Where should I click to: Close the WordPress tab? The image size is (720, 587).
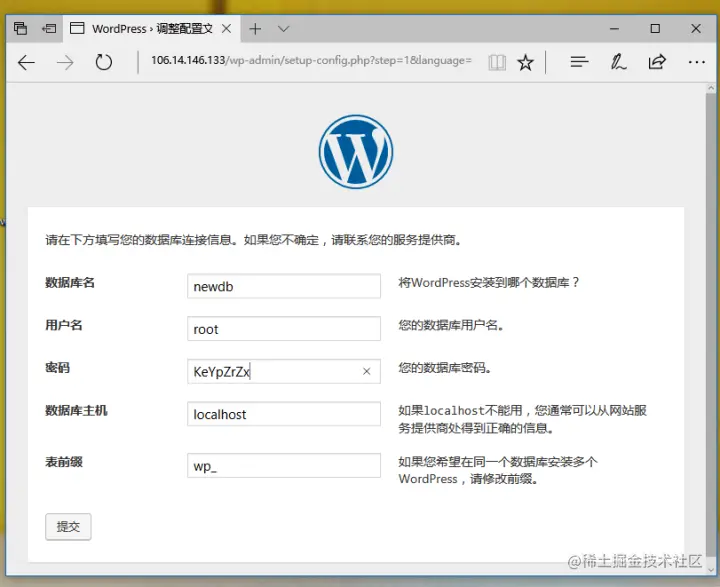coord(226,28)
